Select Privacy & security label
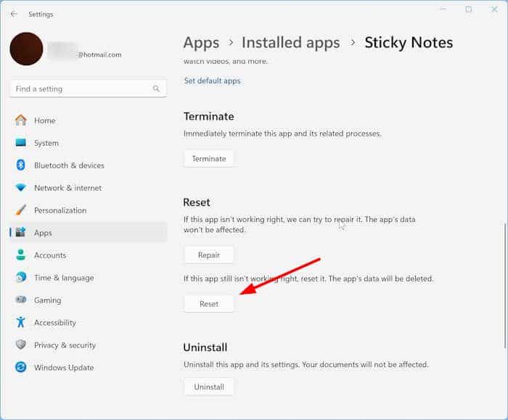This screenshot has height=420, width=508. click(65, 345)
